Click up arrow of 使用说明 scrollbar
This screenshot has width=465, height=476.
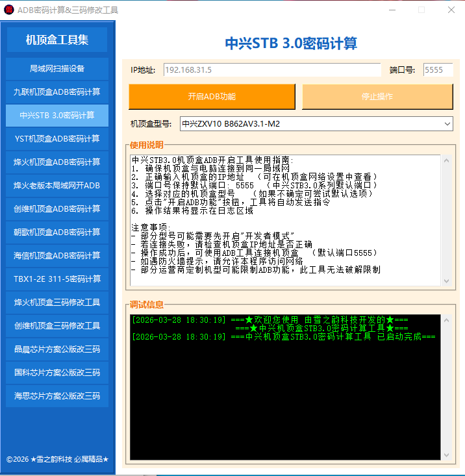tap(446, 160)
